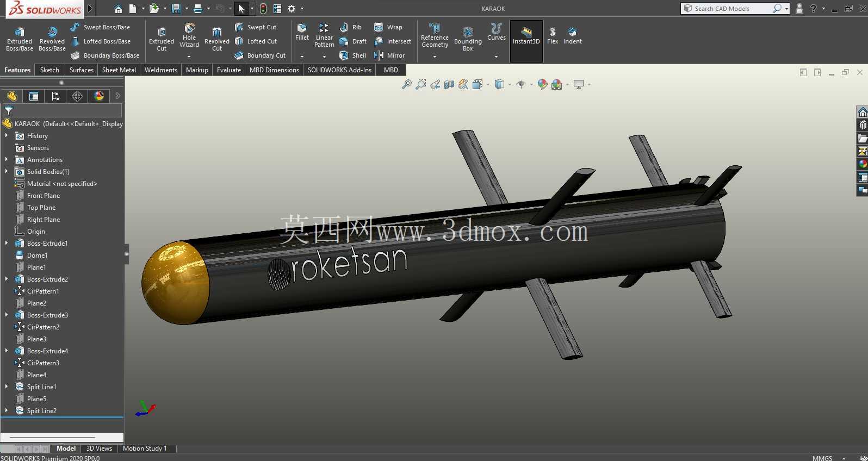This screenshot has height=461, width=868.
Task: Select the Swept Cut tool
Action: pos(256,27)
